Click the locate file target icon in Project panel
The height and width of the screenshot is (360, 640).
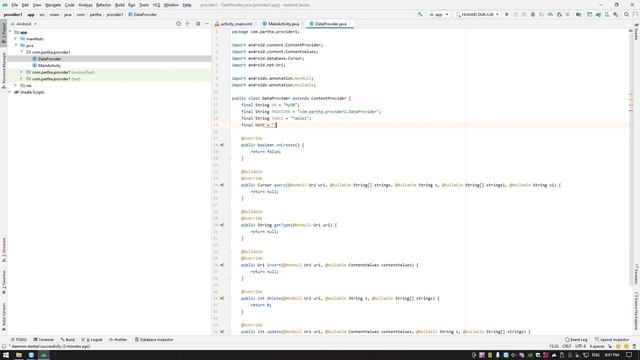178,24
